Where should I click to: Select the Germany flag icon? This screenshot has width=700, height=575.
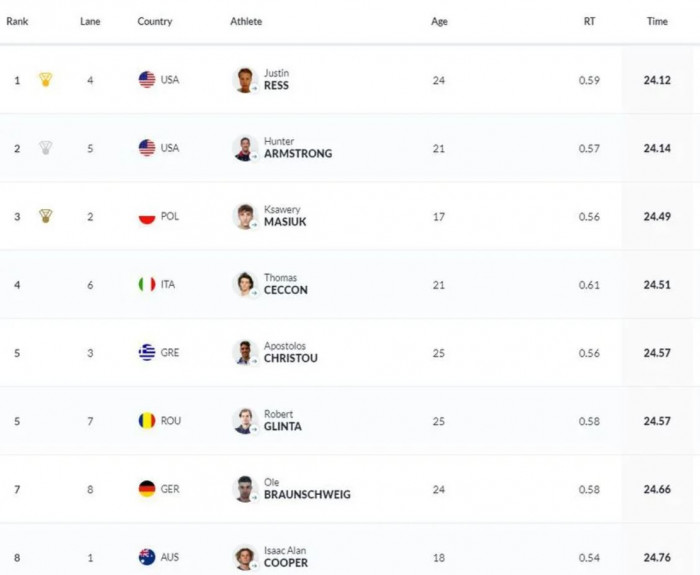coord(147,489)
